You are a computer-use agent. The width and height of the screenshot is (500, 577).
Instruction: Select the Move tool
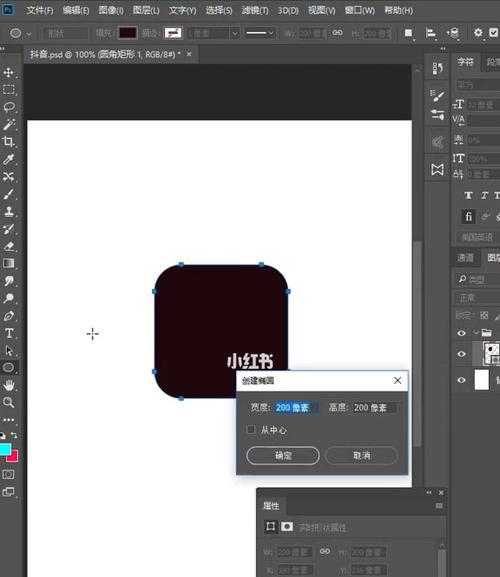coord(8,72)
